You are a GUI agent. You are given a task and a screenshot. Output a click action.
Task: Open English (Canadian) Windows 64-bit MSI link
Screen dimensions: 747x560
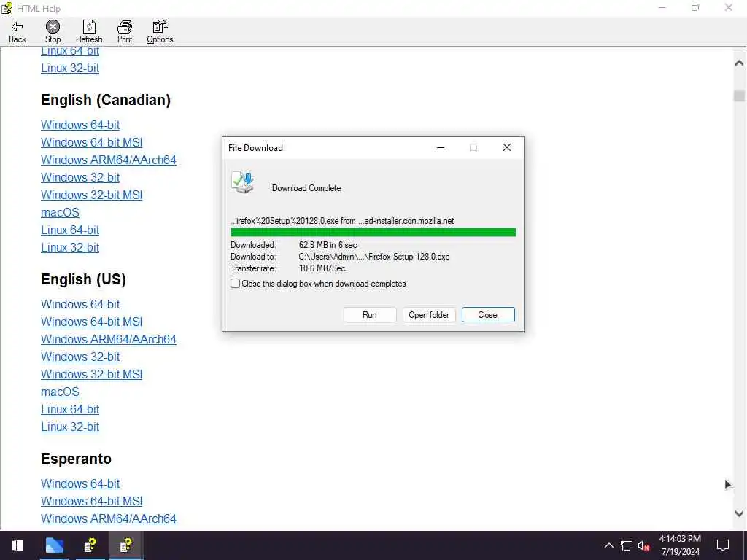click(91, 142)
